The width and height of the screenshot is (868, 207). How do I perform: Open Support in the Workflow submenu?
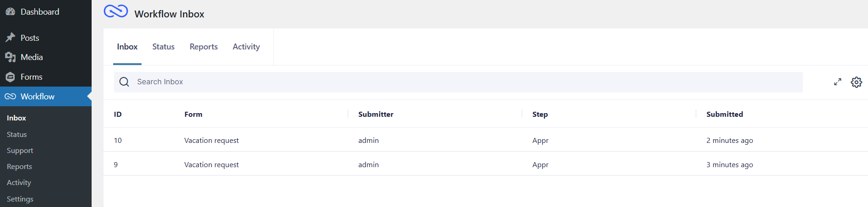pos(20,151)
